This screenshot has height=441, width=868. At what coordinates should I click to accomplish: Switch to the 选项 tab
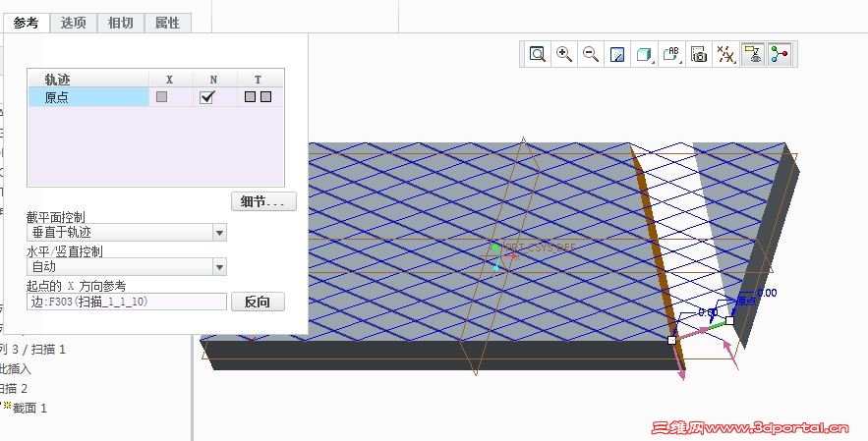pyautogui.click(x=73, y=24)
